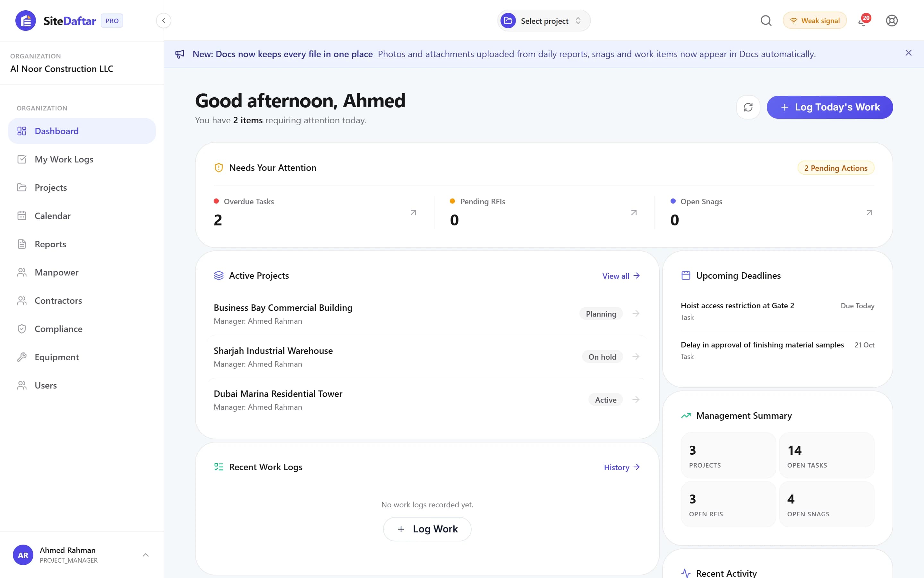Click the Equipment wrench icon
924x578 pixels.
pos(22,357)
